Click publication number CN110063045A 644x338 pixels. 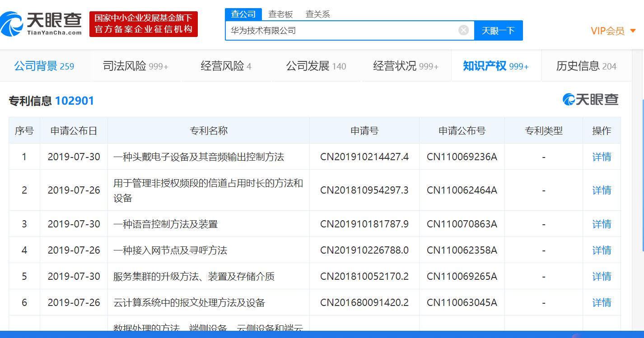pyautogui.click(x=462, y=303)
